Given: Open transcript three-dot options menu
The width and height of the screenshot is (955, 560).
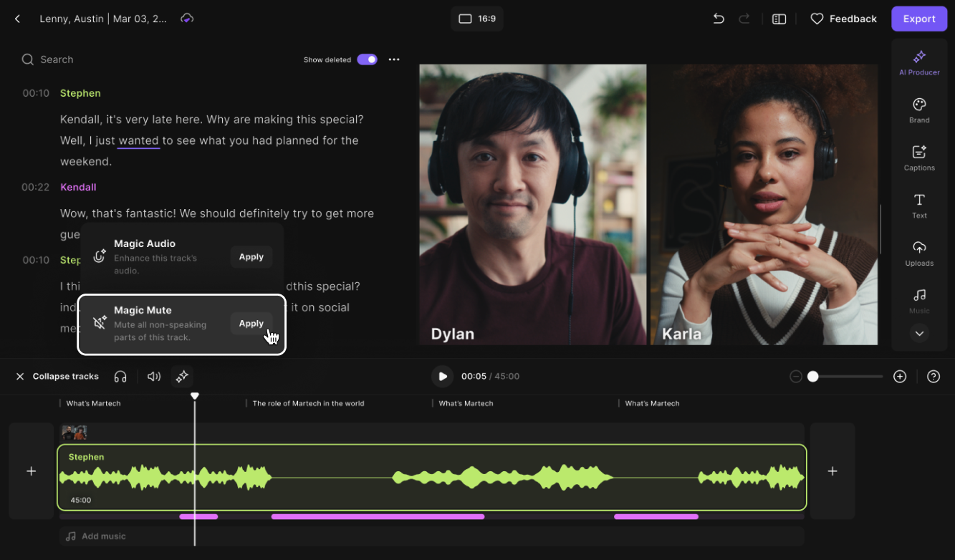Looking at the screenshot, I should (394, 59).
